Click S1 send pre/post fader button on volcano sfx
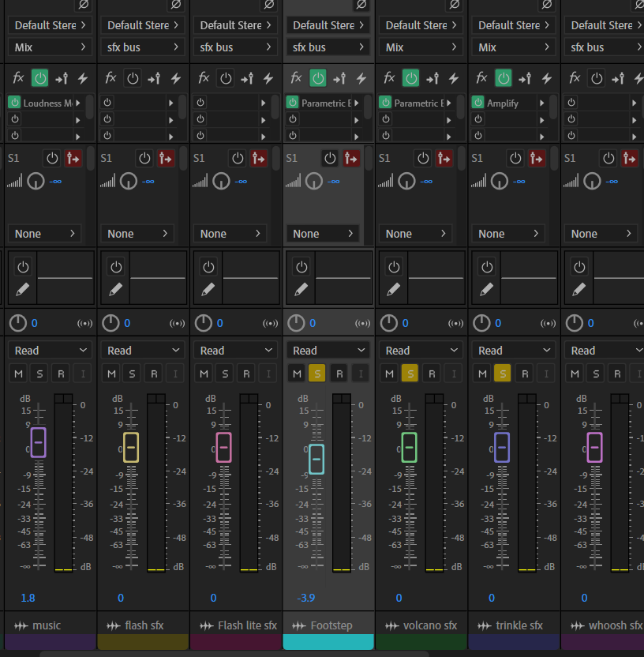The height and width of the screenshot is (657, 644). (444, 158)
